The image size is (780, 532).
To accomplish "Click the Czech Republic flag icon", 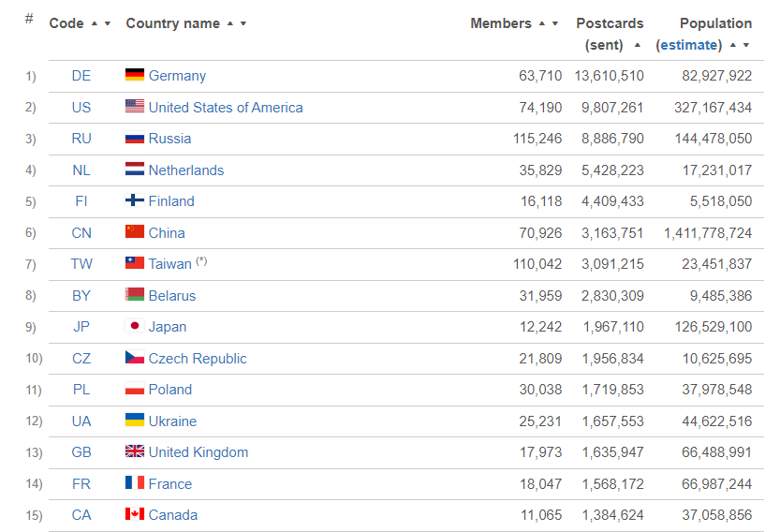I will point(135,358).
